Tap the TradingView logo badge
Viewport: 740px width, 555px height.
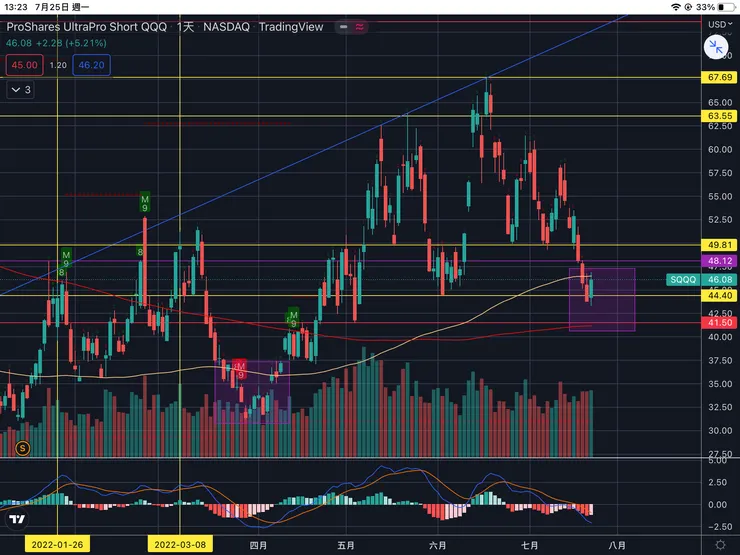[x=17, y=519]
